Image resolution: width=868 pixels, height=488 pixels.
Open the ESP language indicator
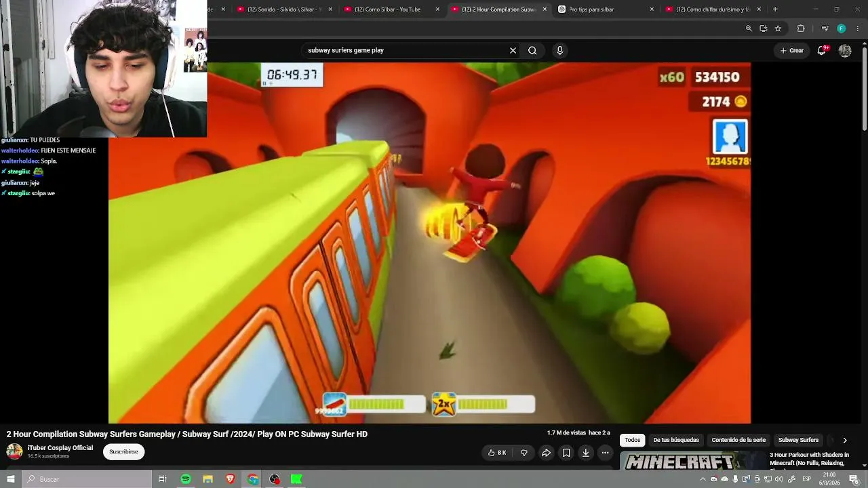coord(807,479)
